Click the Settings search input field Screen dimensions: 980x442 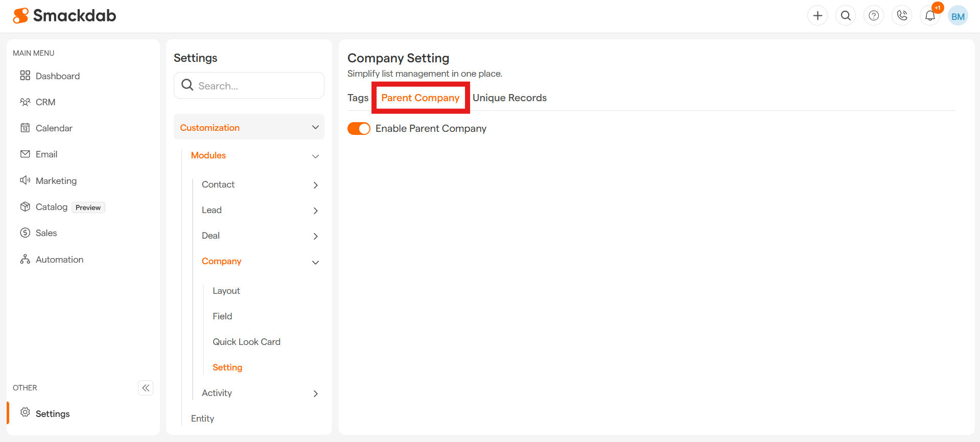click(x=255, y=86)
